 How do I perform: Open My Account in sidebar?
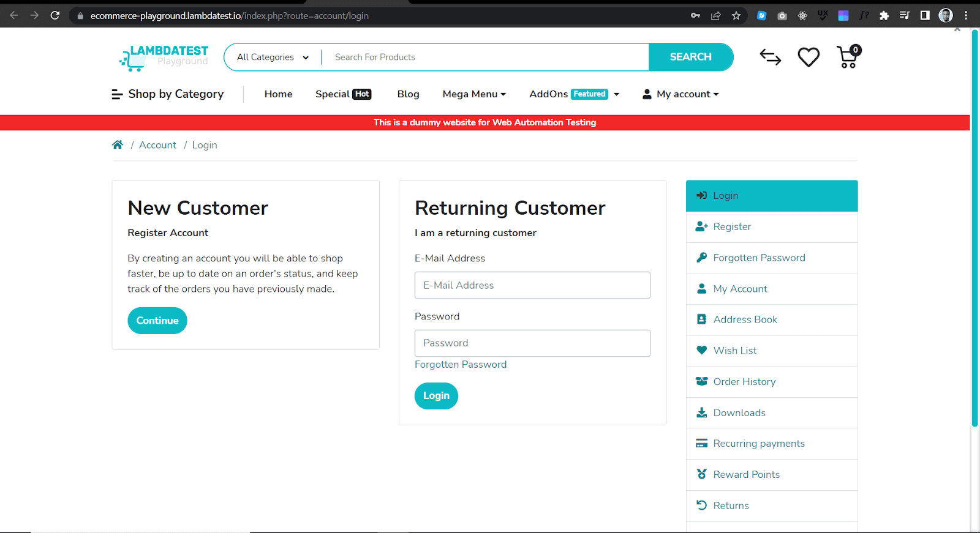tap(772, 289)
